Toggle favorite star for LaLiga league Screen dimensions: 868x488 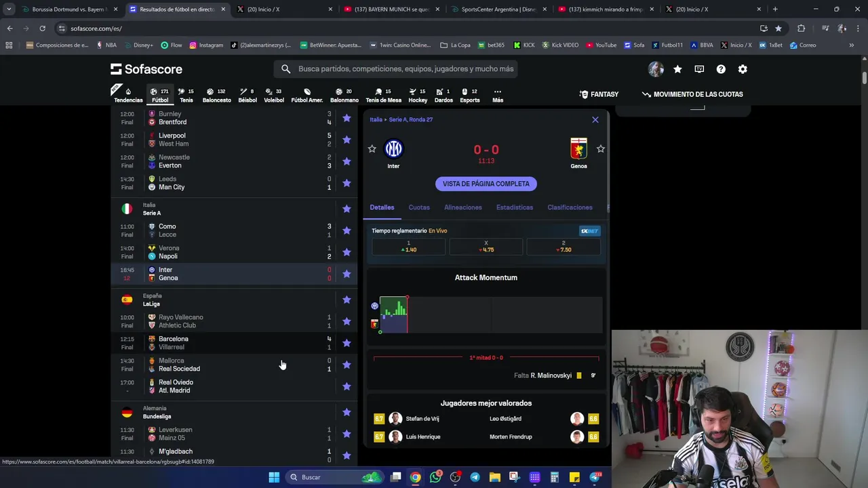coord(347,300)
